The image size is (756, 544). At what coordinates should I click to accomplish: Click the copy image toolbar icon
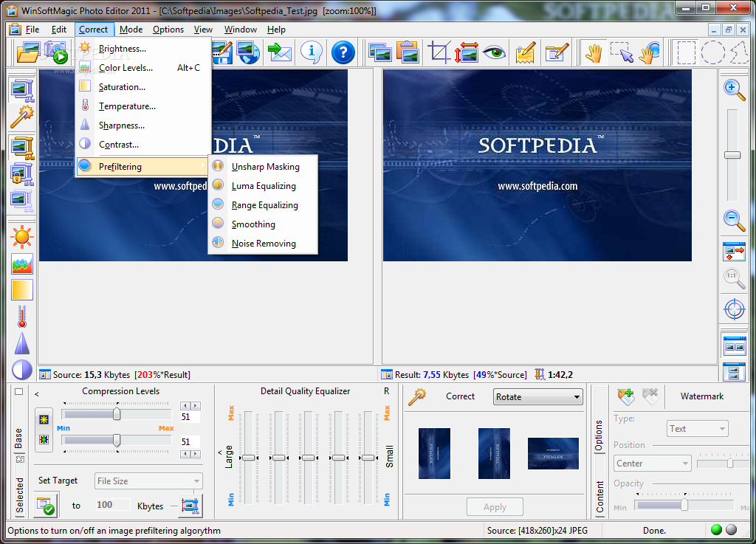point(380,52)
